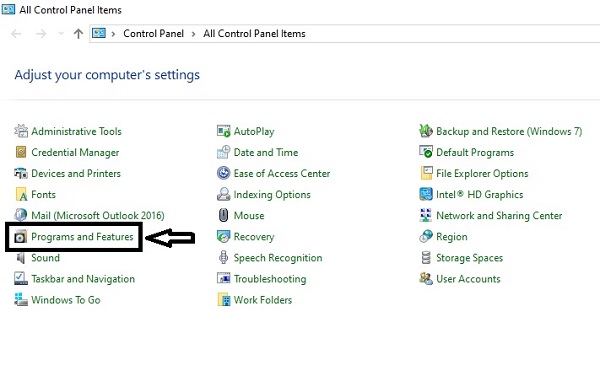Viewport: 600px width, 376px height.
Task: Open User Accounts link
Action: pyautogui.click(x=468, y=279)
